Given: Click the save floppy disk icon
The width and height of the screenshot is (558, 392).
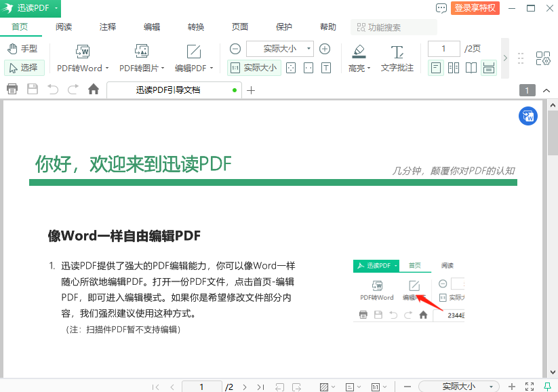Looking at the screenshot, I should [x=33, y=89].
